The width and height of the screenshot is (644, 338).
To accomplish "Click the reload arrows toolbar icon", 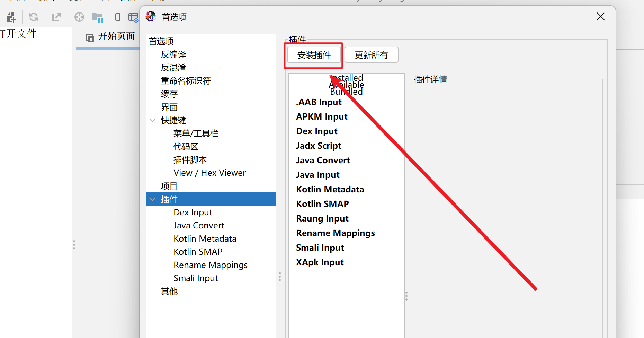I will pos(34,17).
